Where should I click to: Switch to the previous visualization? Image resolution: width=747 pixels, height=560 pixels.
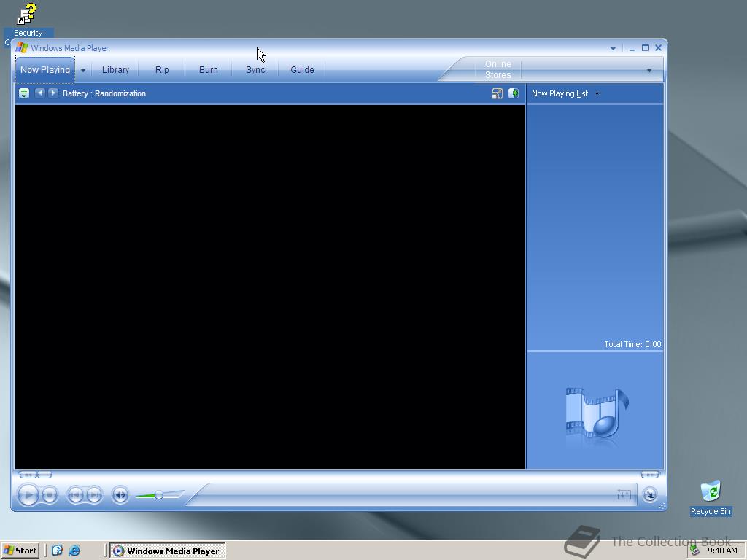(40, 93)
